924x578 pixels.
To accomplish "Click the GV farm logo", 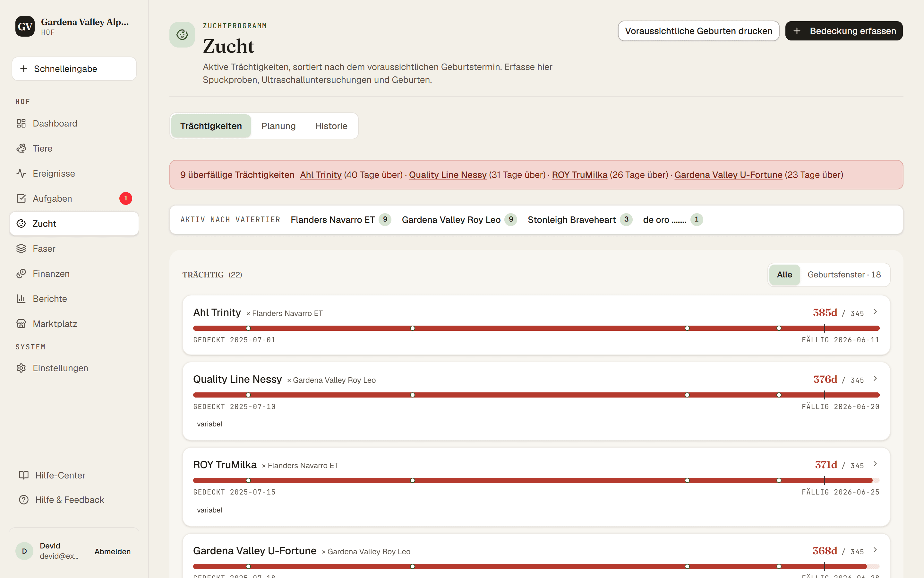I will [25, 26].
